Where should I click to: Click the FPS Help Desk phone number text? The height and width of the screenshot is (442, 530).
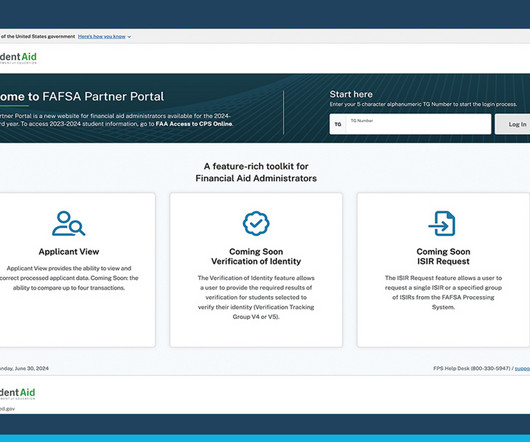(472, 368)
